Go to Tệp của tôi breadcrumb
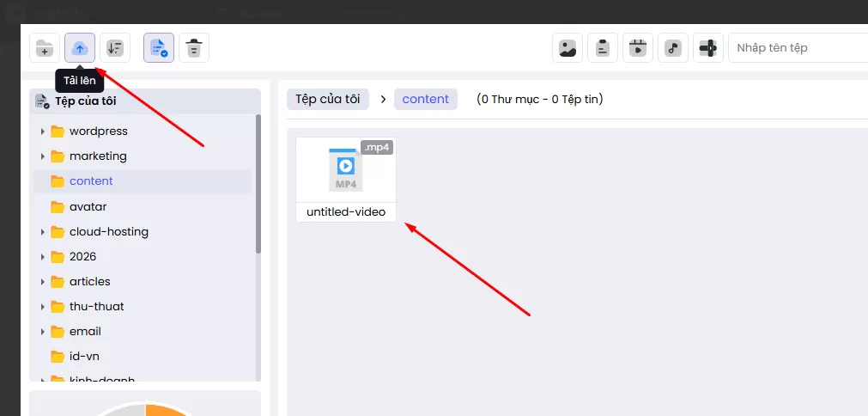 (x=328, y=99)
